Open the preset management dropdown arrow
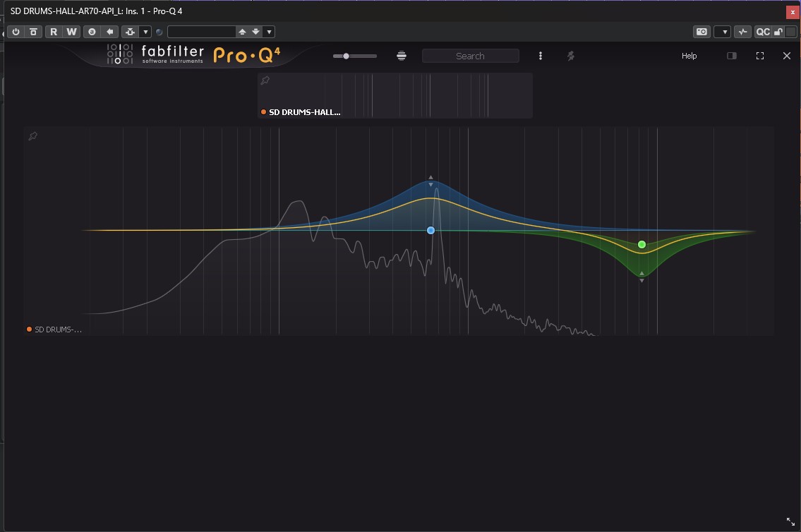The image size is (801, 532). coord(268,31)
